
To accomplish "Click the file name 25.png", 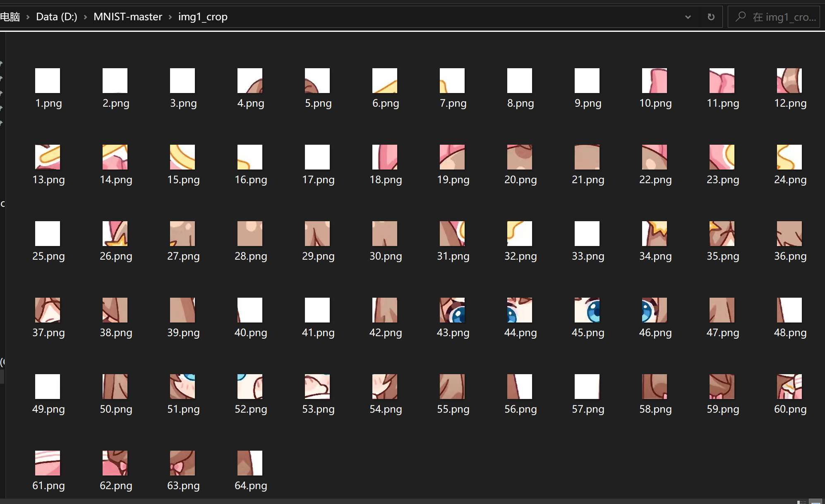I will coord(48,256).
